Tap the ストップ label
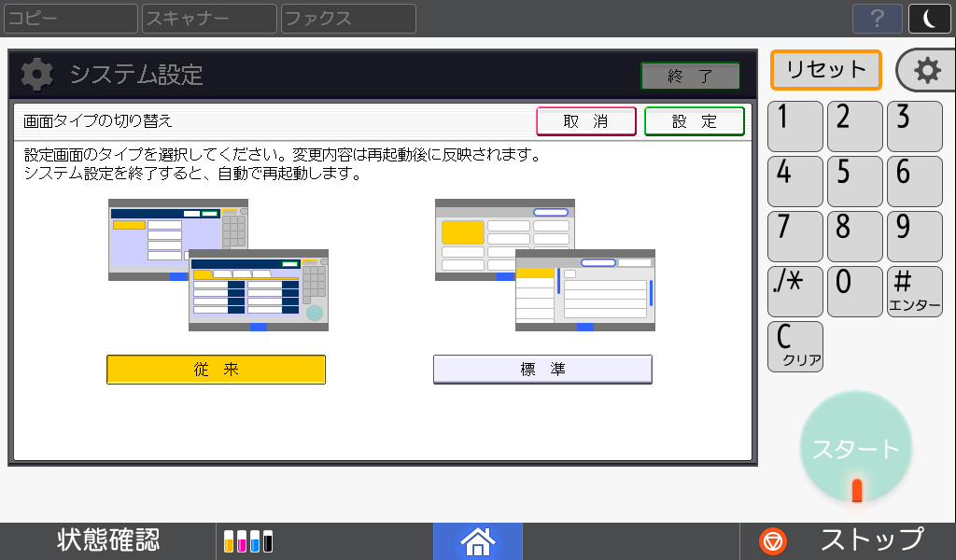 (872, 541)
